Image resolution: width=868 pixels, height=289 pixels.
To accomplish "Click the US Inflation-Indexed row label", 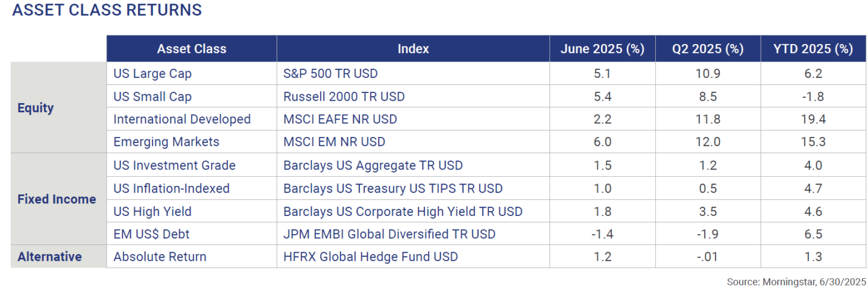I will [x=171, y=188].
